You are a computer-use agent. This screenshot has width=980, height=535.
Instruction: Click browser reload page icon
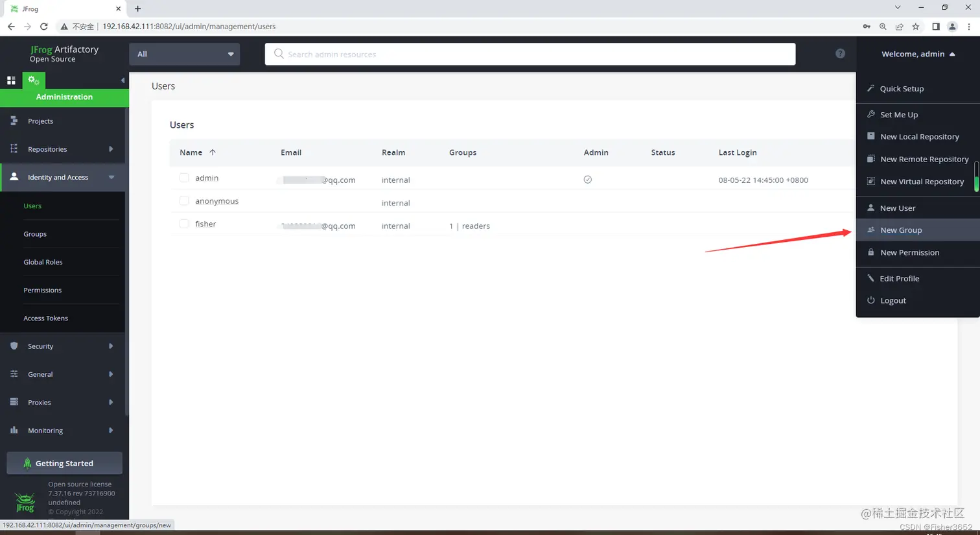click(43, 27)
